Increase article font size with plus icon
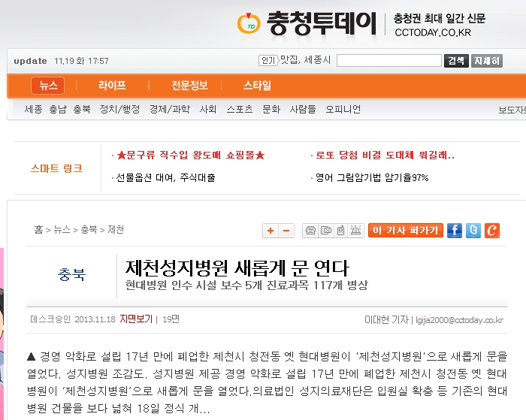526x420 pixels. [x=271, y=231]
